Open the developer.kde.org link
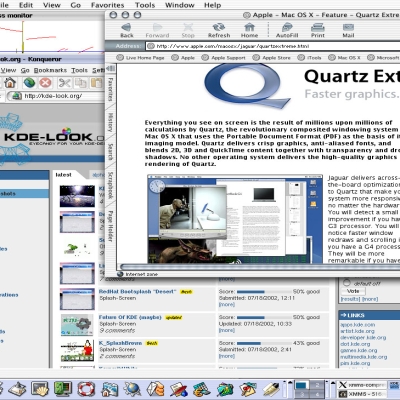 (363, 337)
